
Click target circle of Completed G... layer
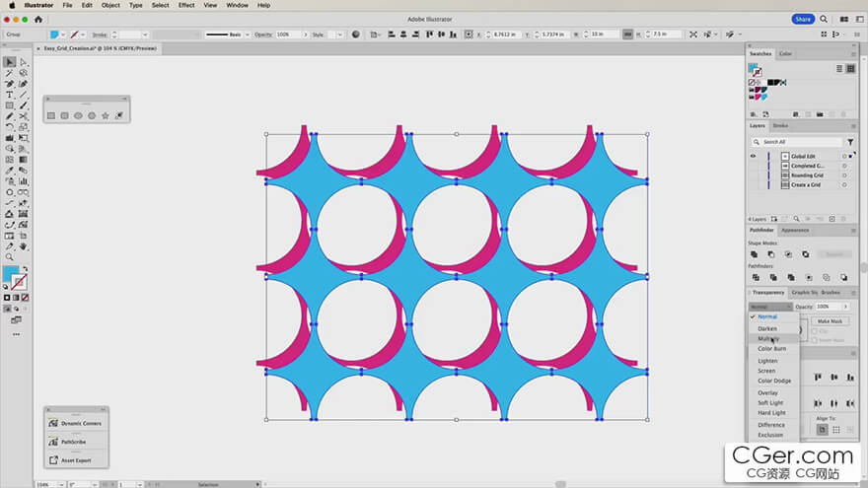point(844,166)
